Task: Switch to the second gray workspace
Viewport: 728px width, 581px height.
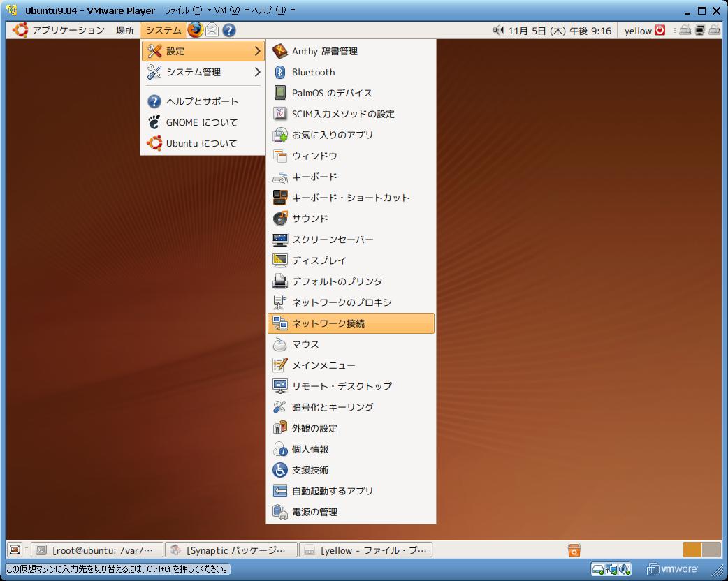Action: click(x=711, y=550)
